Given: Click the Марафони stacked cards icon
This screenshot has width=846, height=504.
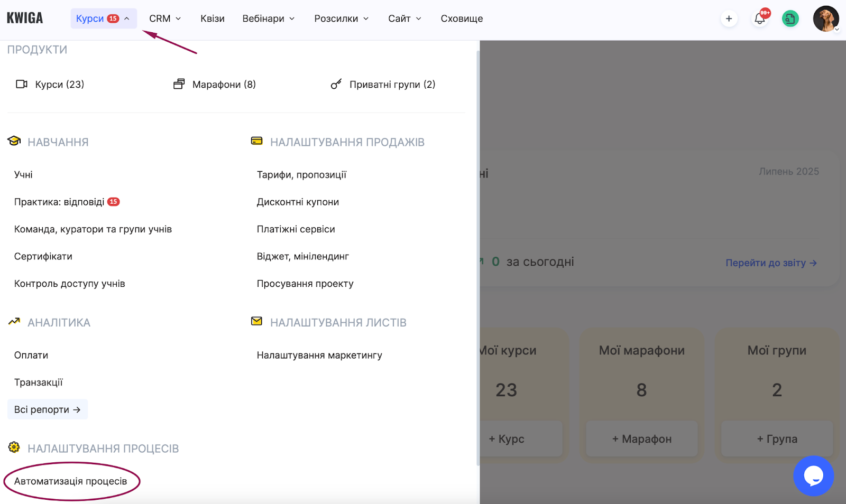Looking at the screenshot, I should [x=179, y=85].
